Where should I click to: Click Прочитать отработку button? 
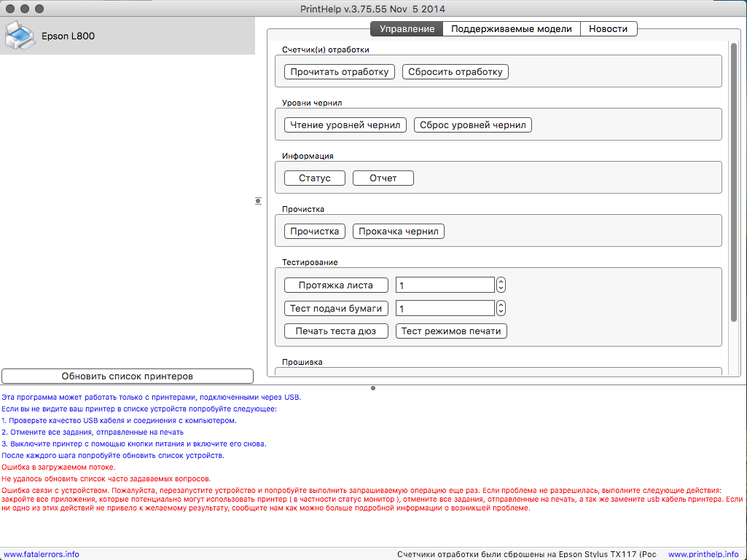pos(340,72)
